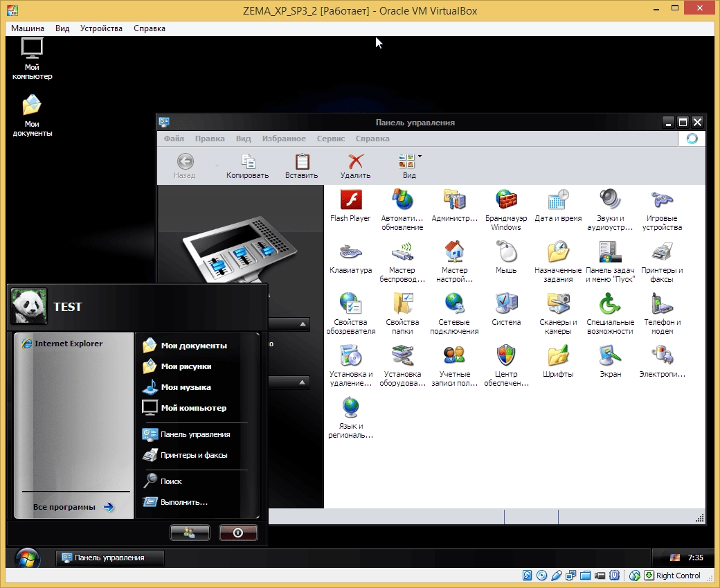
Task: Open Сетевые подключения icon
Action: click(x=455, y=313)
